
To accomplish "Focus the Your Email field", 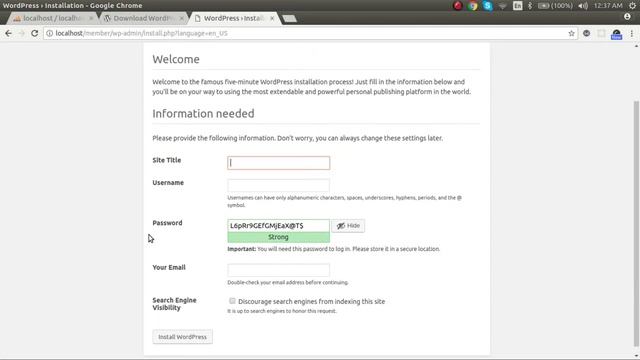I will click(x=278, y=270).
